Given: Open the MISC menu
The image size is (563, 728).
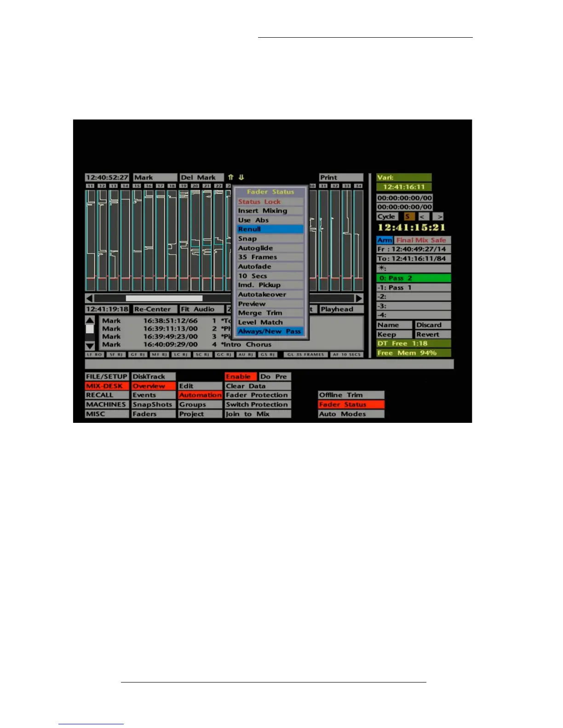Looking at the screenshot, I should tap(107, 414).
